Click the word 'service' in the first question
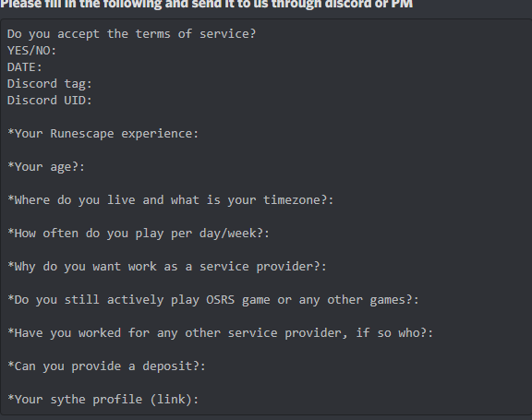 pos(224,34)
